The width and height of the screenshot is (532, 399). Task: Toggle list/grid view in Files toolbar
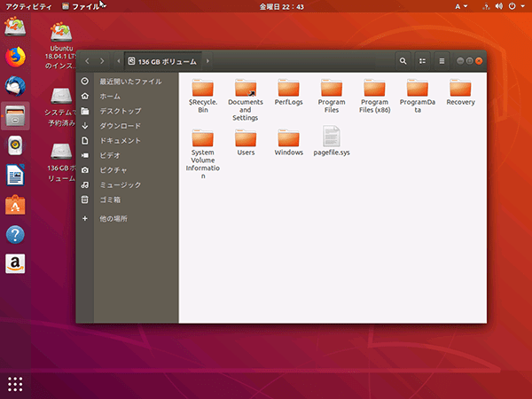point(423,61)
